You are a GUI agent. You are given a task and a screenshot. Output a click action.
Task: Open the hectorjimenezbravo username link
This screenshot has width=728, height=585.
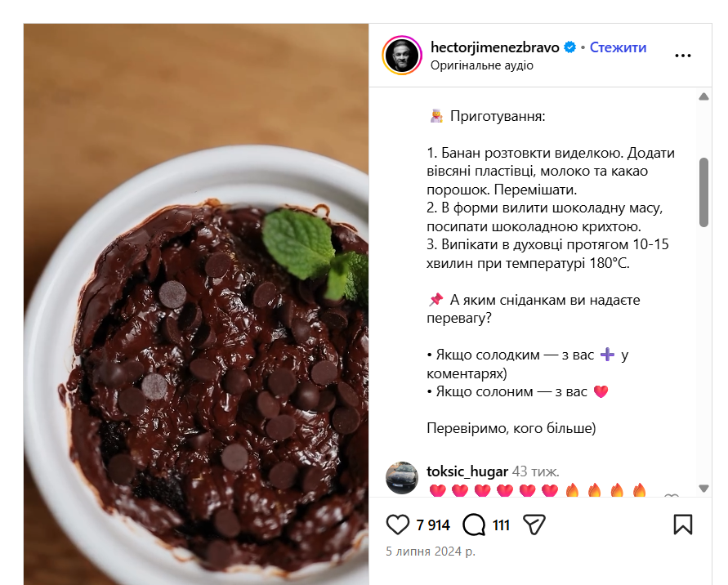coord(495,47)
